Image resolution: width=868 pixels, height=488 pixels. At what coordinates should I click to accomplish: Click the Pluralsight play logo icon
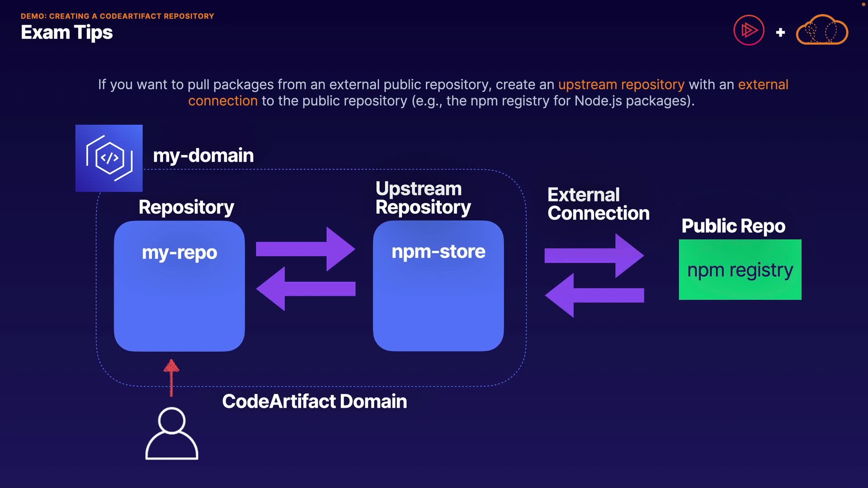pyautogui.click(x=749, y=31)
